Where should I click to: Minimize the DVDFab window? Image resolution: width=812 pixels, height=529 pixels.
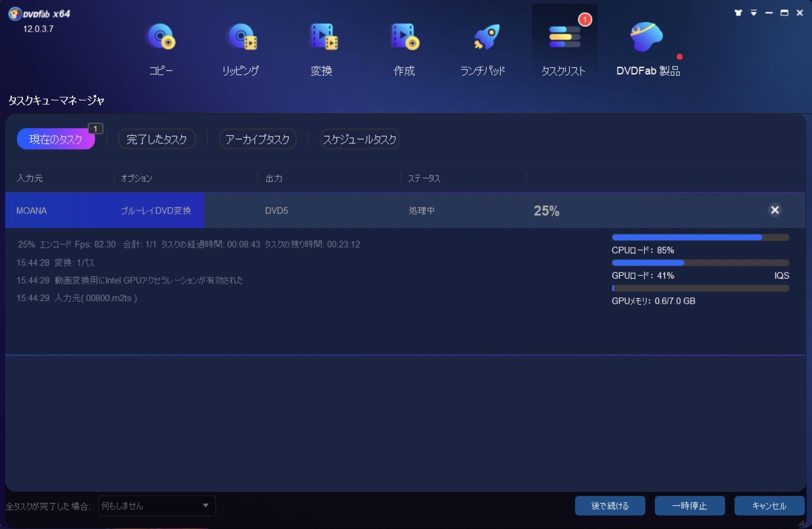click(769, 13)
